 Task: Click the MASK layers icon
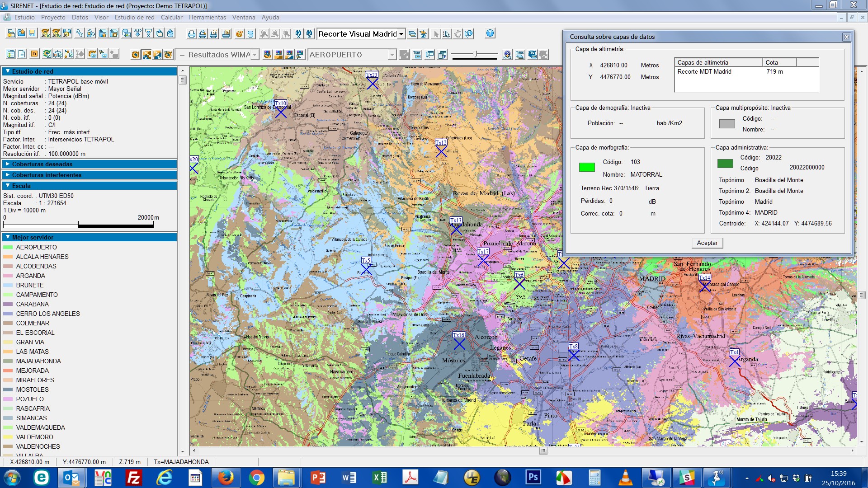pyautogui.click(x=520, y=55)
